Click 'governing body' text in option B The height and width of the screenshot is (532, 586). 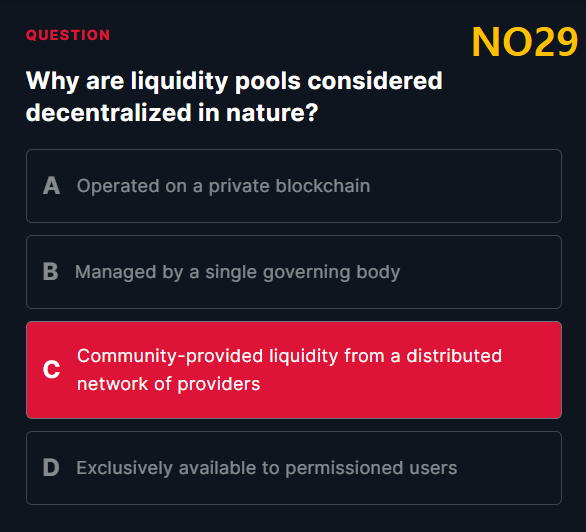(331, 272)
